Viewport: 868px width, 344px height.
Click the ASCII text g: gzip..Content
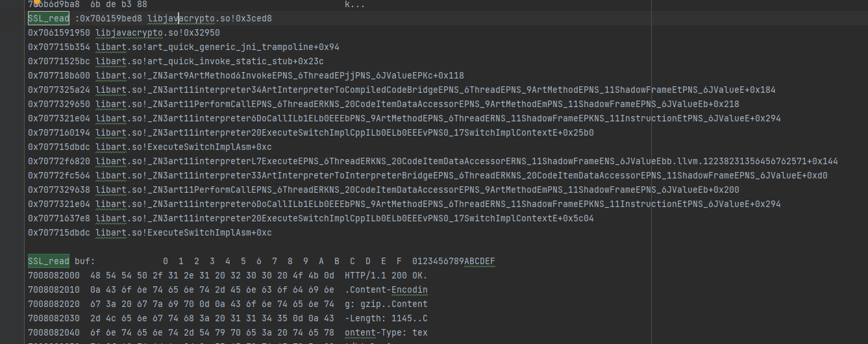click(x=386, y=304)
